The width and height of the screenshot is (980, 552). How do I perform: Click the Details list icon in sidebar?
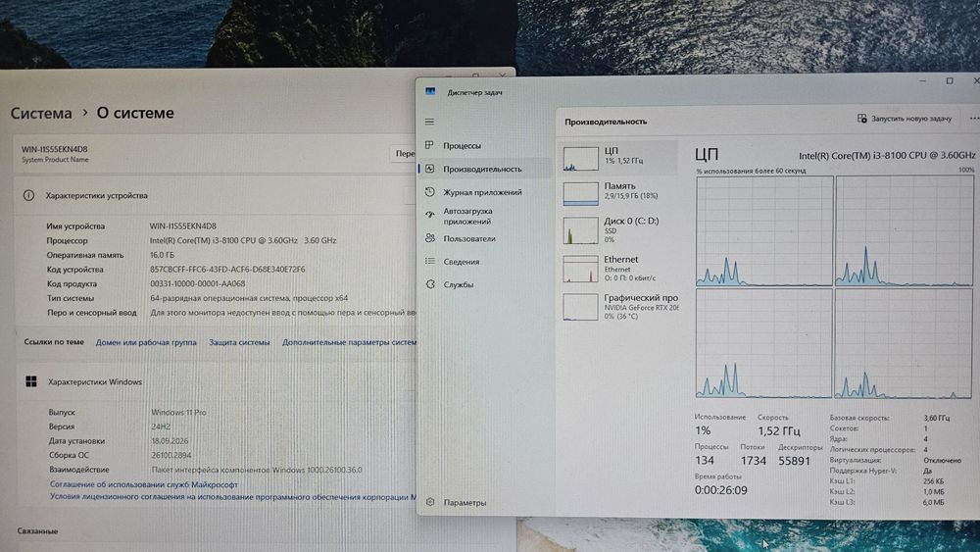coord(429,262)
